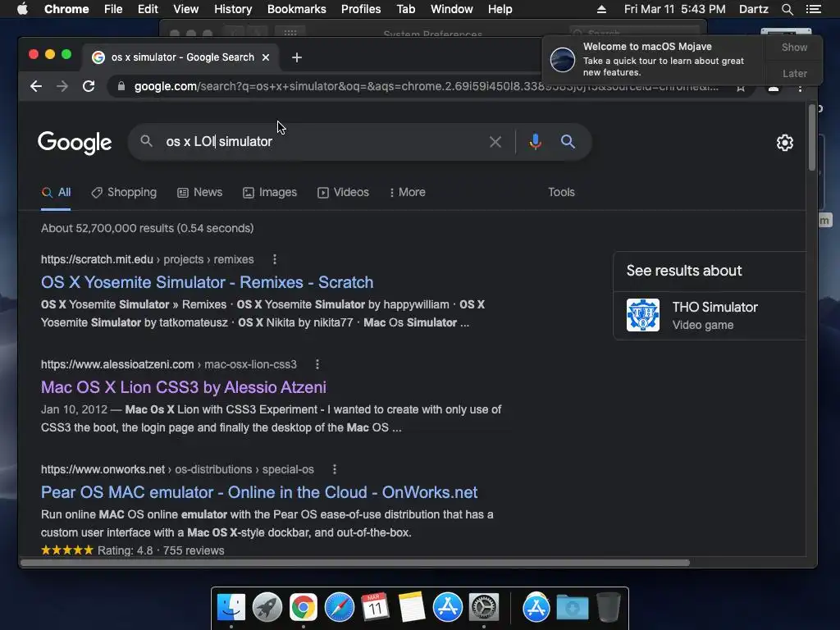Switch to the News results tab
840x630 pixels.
coord(200,192)
